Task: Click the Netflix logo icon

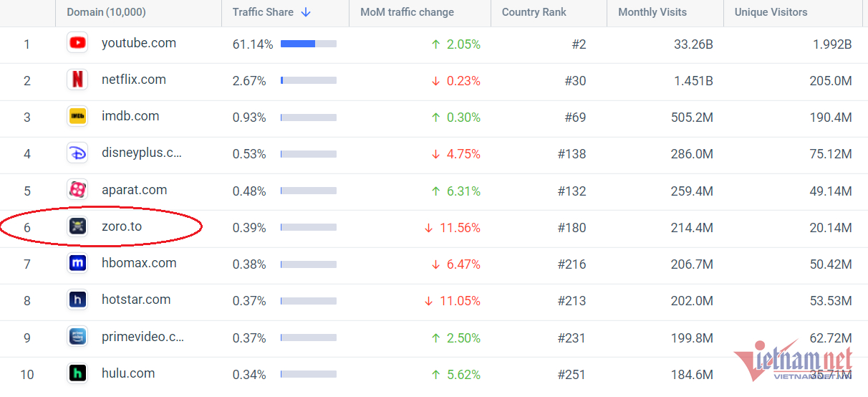Action: coord(77,80)
